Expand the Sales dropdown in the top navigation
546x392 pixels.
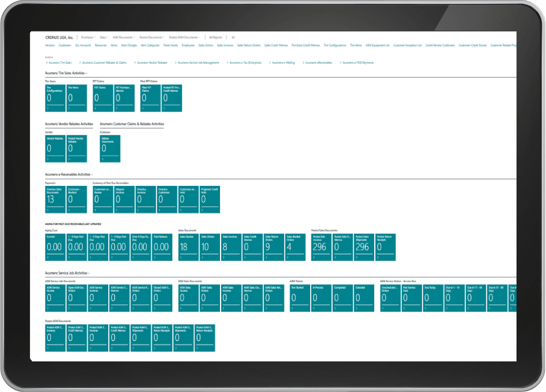[104, 37]
